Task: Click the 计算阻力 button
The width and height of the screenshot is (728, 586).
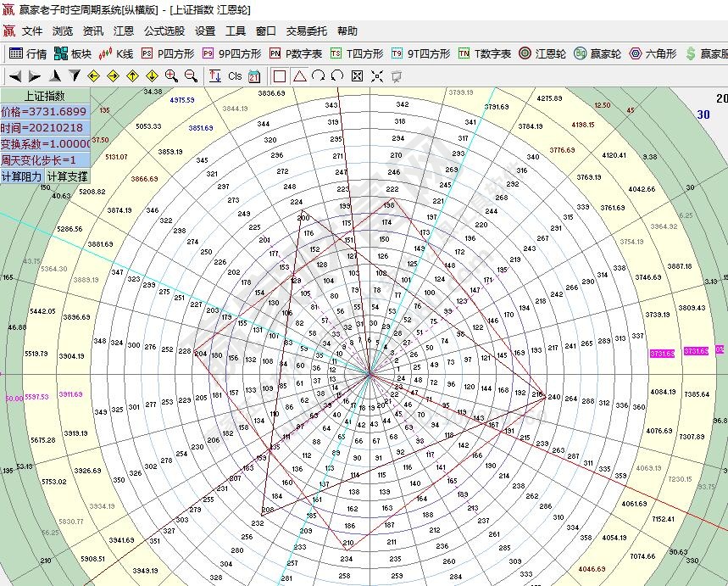Action: click(22, 176)
